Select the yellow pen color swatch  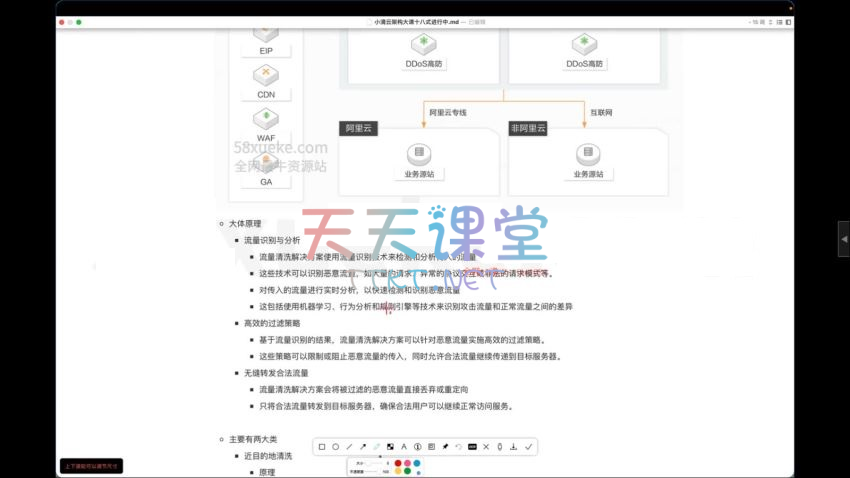tap(398, 471)
